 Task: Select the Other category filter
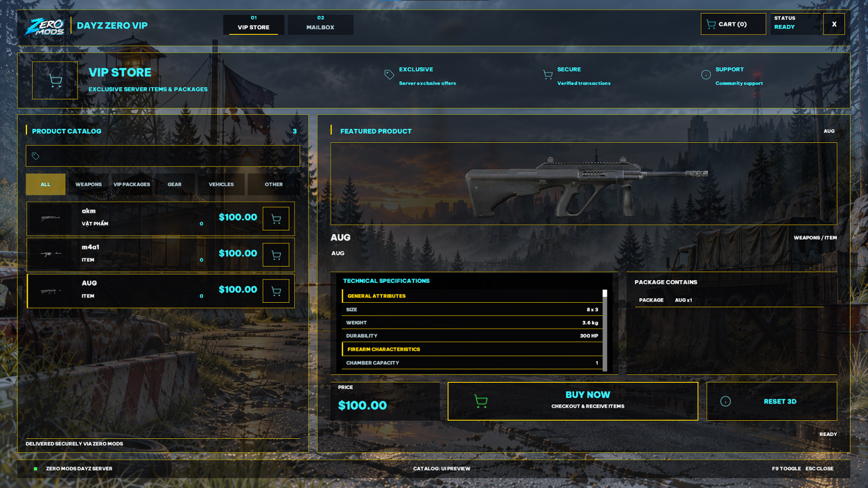(x=274, y=184)
